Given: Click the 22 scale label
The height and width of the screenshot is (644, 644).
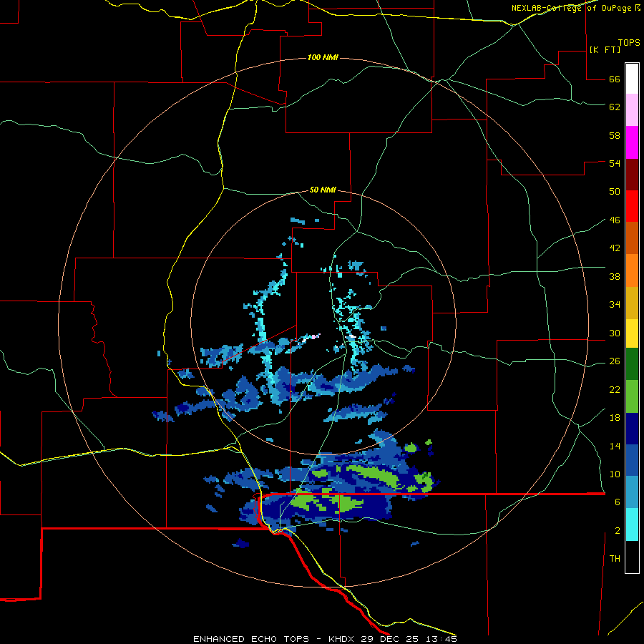Looking at the screenshot, I should point(615,390).
